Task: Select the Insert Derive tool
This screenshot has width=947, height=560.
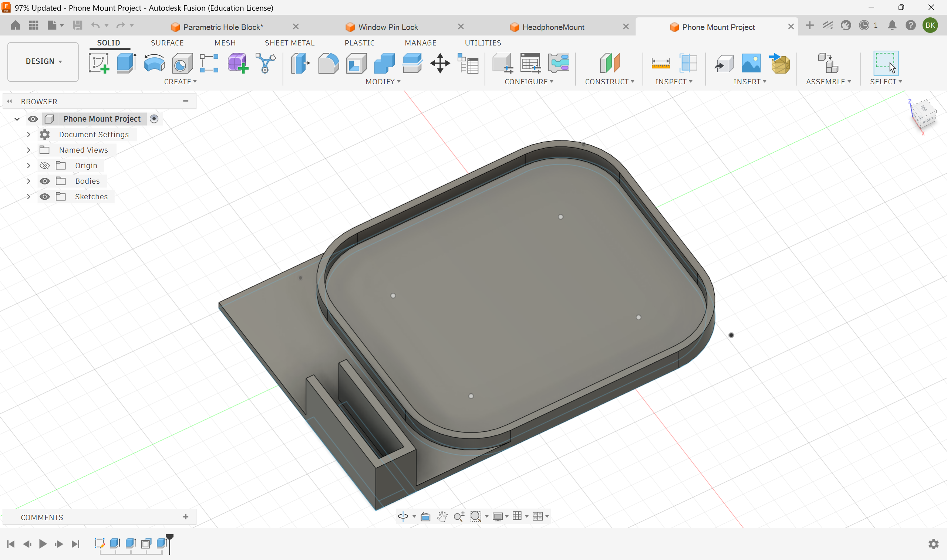Action: (x=724, y=63)
